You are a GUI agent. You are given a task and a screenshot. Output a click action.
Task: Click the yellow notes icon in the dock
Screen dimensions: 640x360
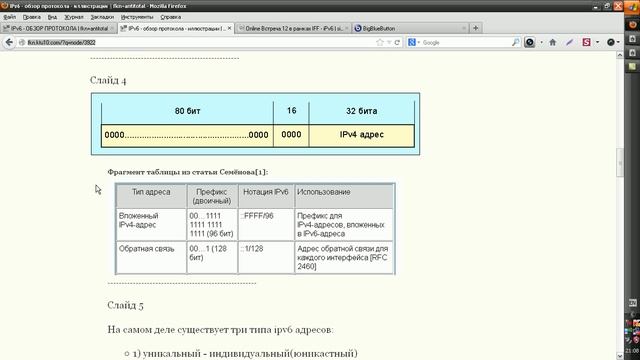(x=632, y=66)
